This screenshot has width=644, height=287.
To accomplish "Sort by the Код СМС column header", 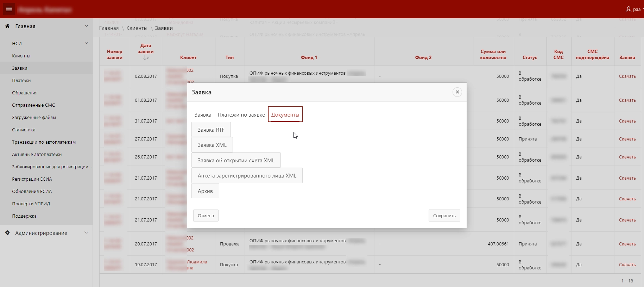I will [558, 54].
